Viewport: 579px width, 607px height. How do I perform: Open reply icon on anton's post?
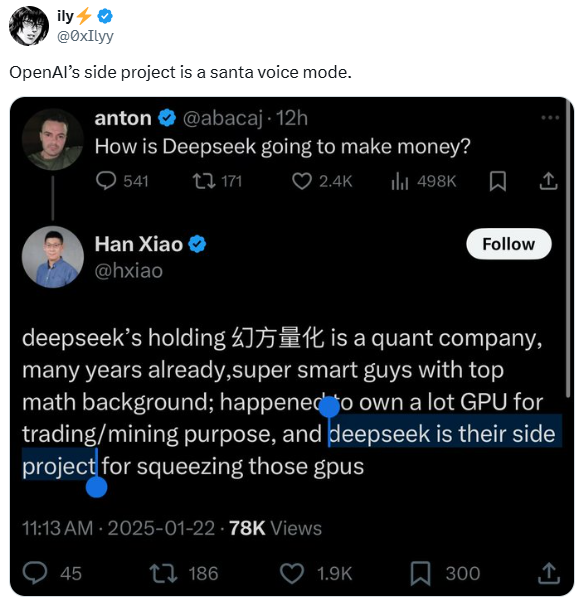point(106,181)
